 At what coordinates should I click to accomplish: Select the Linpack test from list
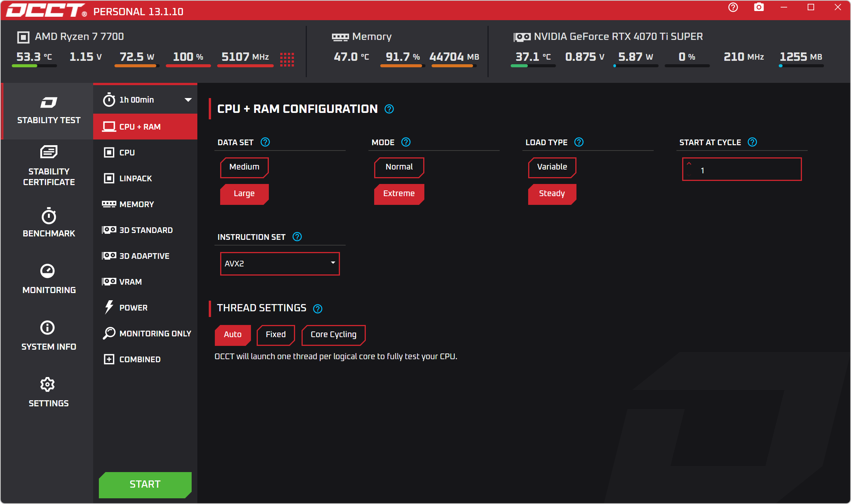[135, 178]
